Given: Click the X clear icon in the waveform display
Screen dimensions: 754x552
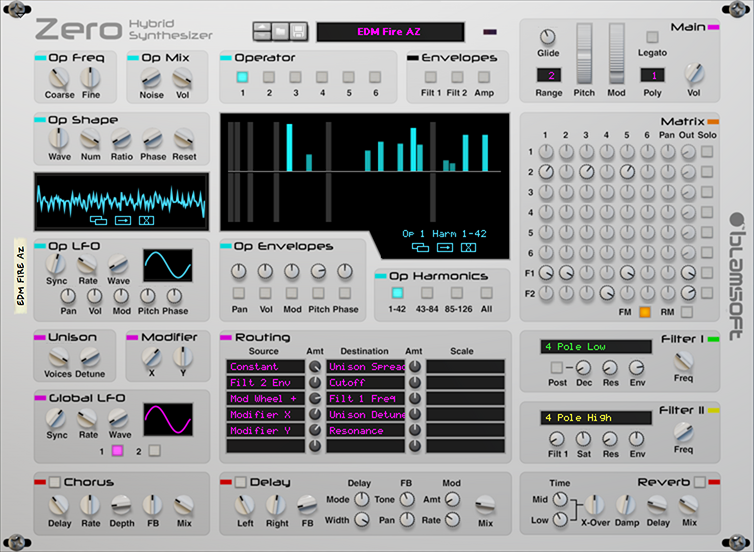Looking at the screenshot, I should click(x=146, y=220).
